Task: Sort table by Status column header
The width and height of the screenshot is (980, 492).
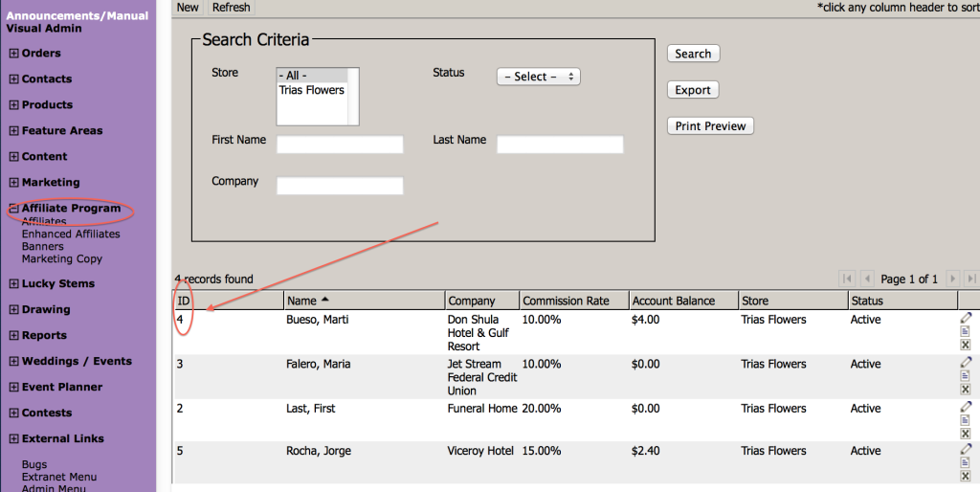Action: 902,301
